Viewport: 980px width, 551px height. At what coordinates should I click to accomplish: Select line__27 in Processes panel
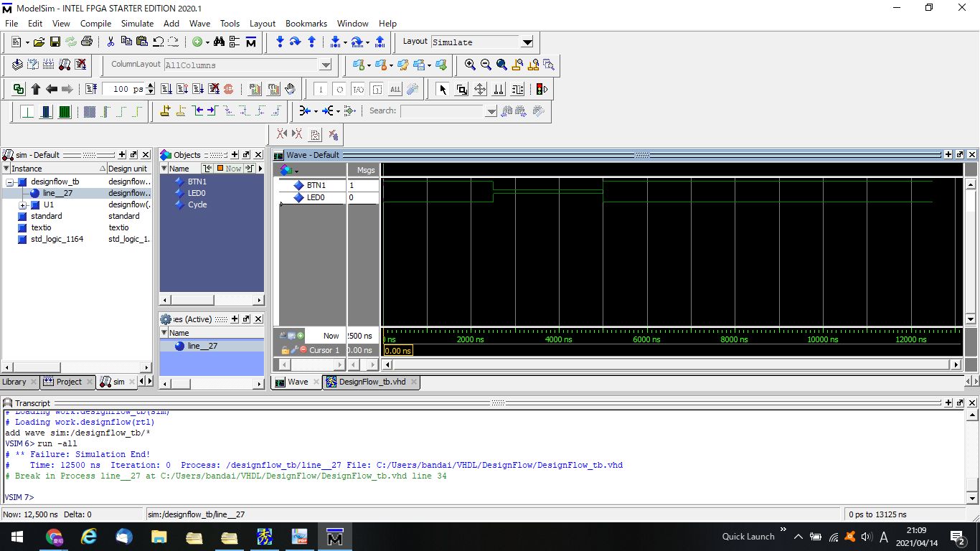pyautogui.click(x=202, y=346)
